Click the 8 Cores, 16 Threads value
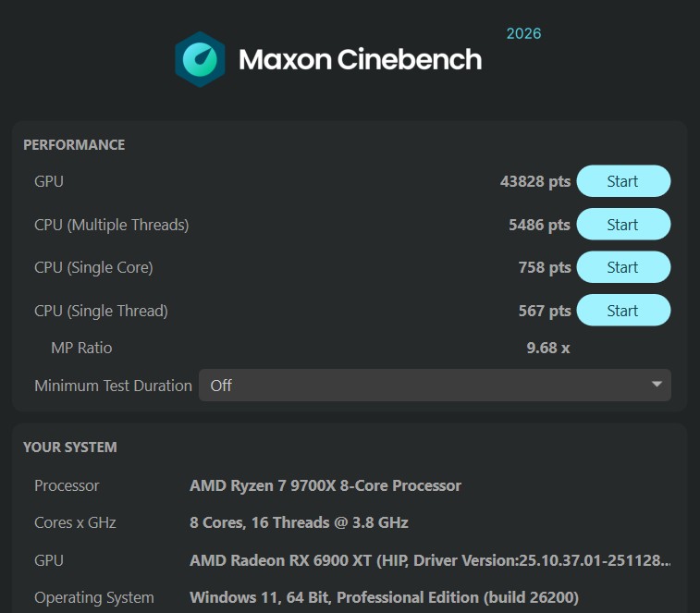This screenshot has width=700, height=613. [x=299, y=522]
